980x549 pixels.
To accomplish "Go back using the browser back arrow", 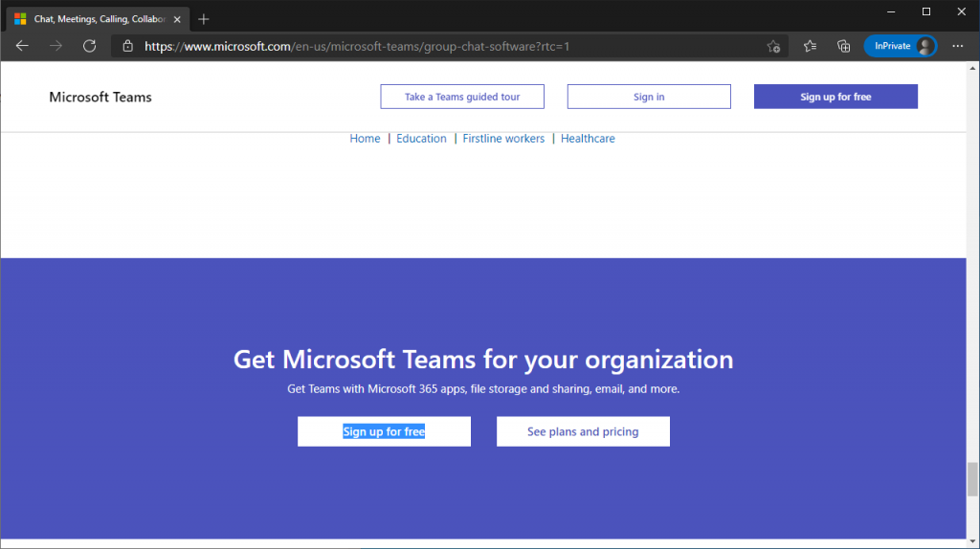I will click(22, 46).
